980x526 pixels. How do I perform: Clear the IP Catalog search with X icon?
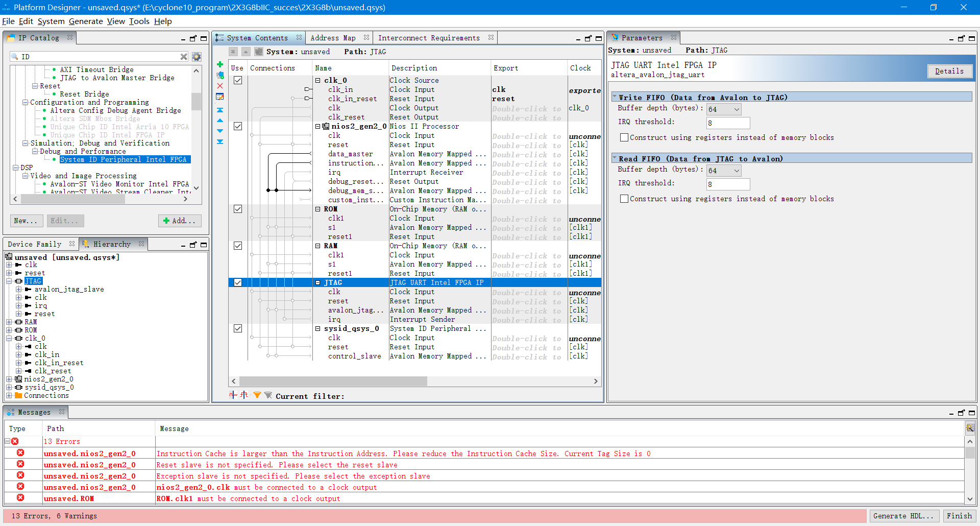tap(184, 57)
